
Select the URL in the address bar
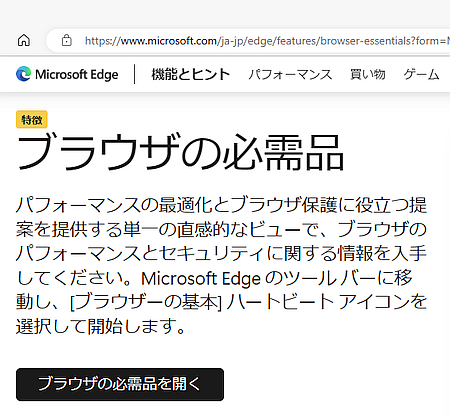pos(267,41)
